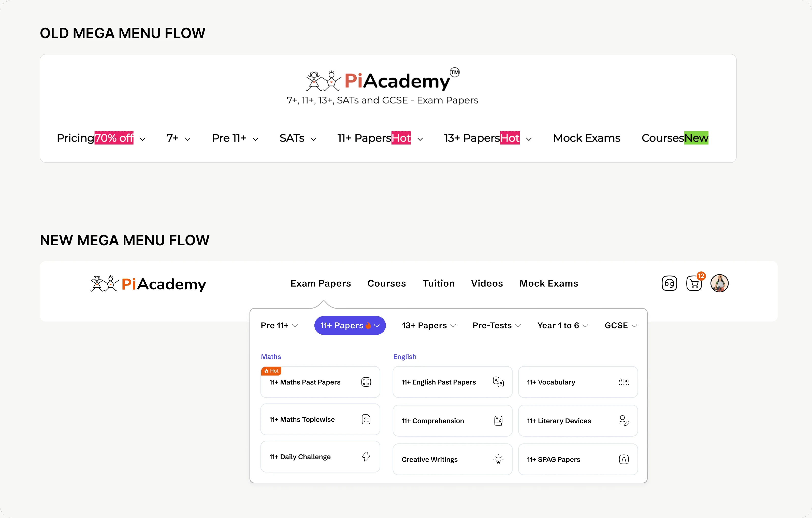This screenshot has width=812, height=518.
Task: Open the Pricing 70% off dropdown in old menu
Action: (x=101, y=138)
